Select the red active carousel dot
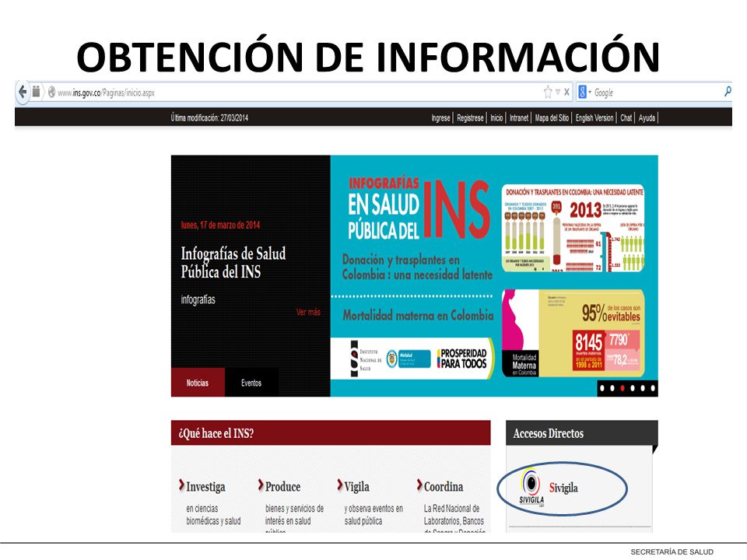 pyautogui.click(x=622, y=389)
